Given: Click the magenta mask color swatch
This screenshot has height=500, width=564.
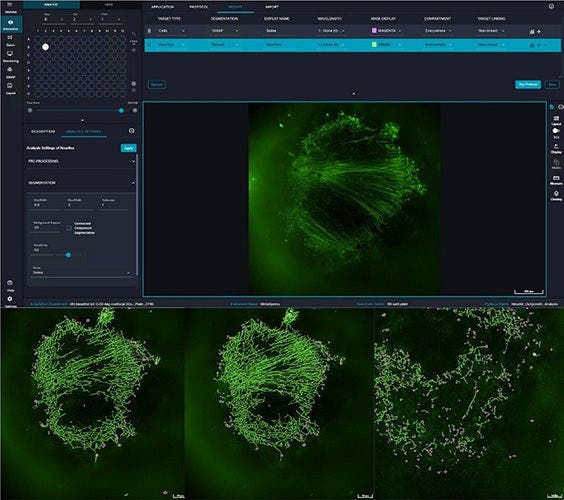Looking at the screenshot, I should (374, 31).
